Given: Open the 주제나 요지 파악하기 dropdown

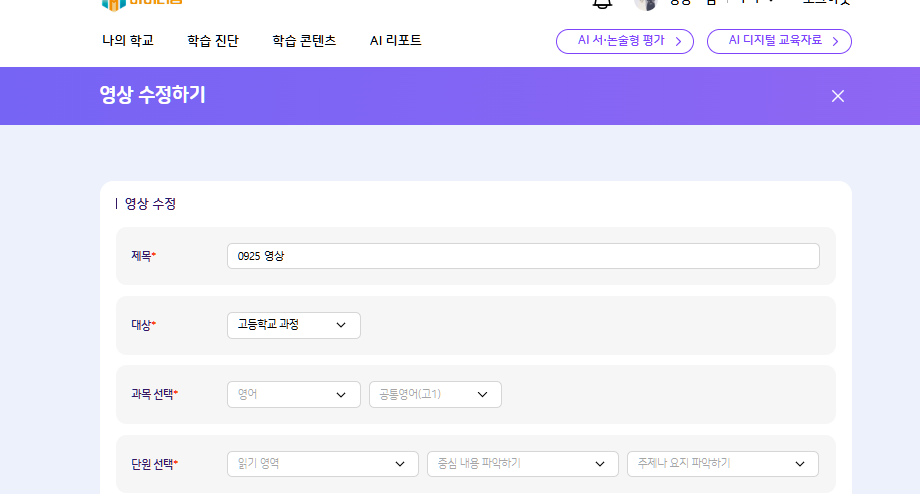Looking at the screenshot, I should click(x=722, y=464).
